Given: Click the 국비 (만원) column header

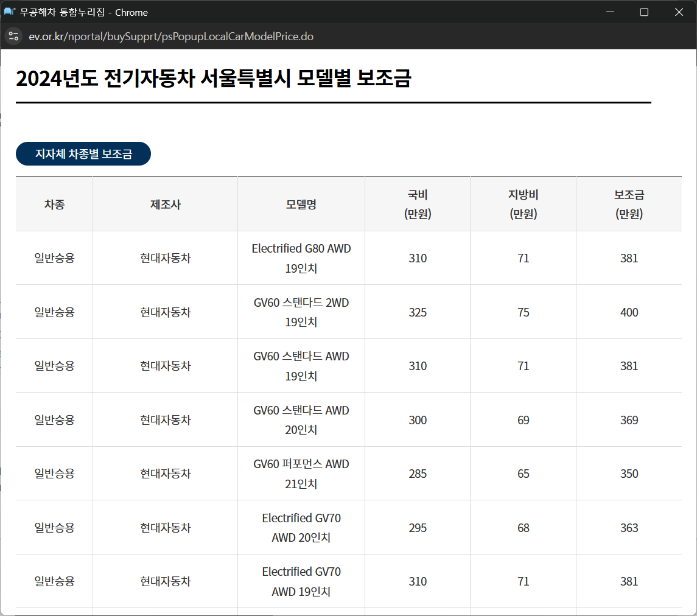Looking at the screenshot, I should [418, 205].
